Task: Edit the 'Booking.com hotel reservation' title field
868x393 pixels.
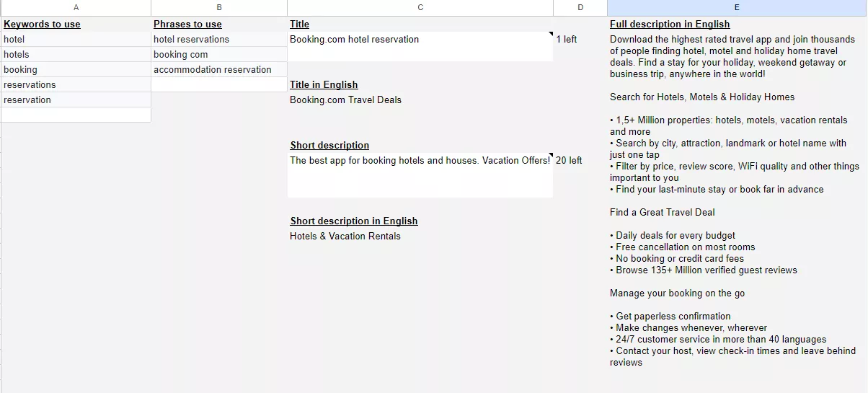Action: [420, 47]
